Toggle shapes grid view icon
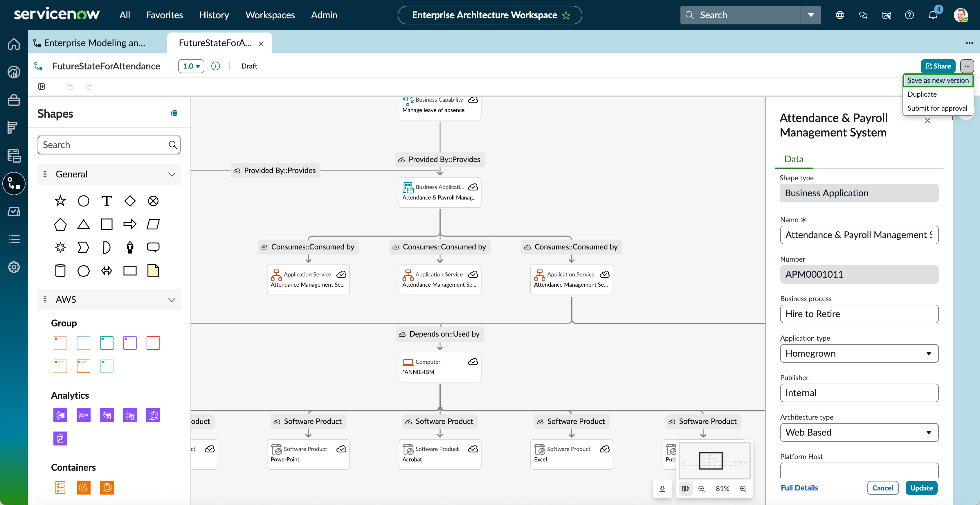Screen dimensions: 980x505 click(x=174, y=113)
